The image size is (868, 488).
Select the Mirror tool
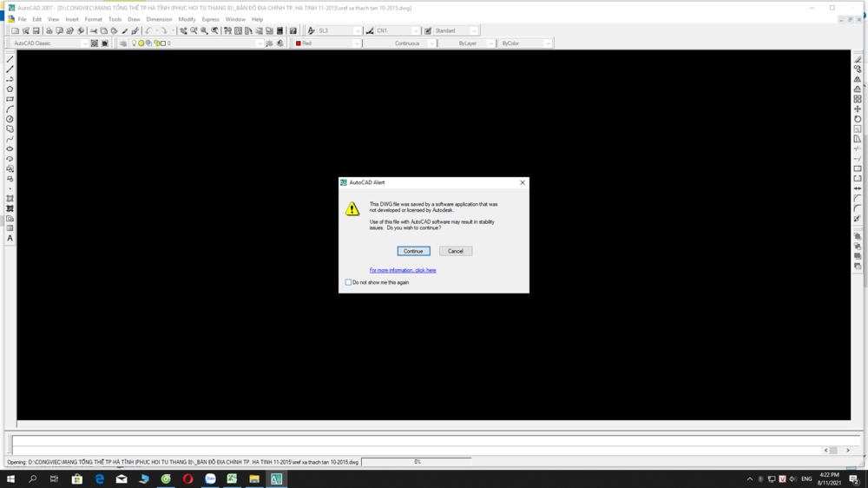[858, 79]
